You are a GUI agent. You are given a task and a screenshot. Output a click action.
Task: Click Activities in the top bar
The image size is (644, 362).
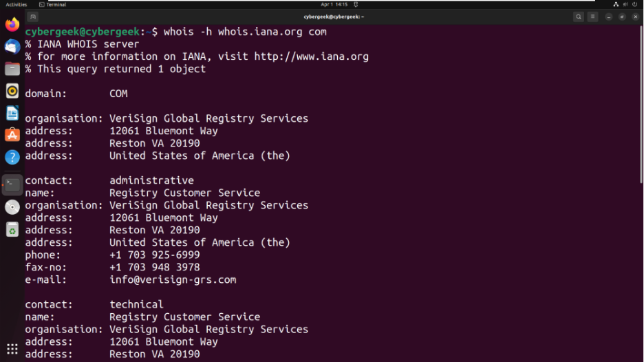17,4
